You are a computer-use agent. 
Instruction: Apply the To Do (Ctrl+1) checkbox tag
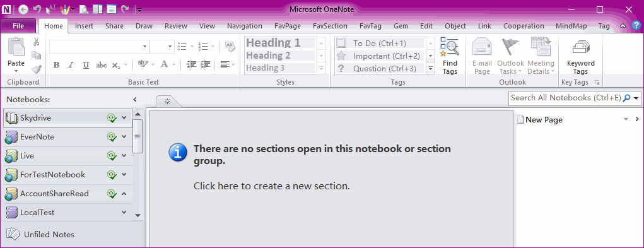[x=380, y=43]
